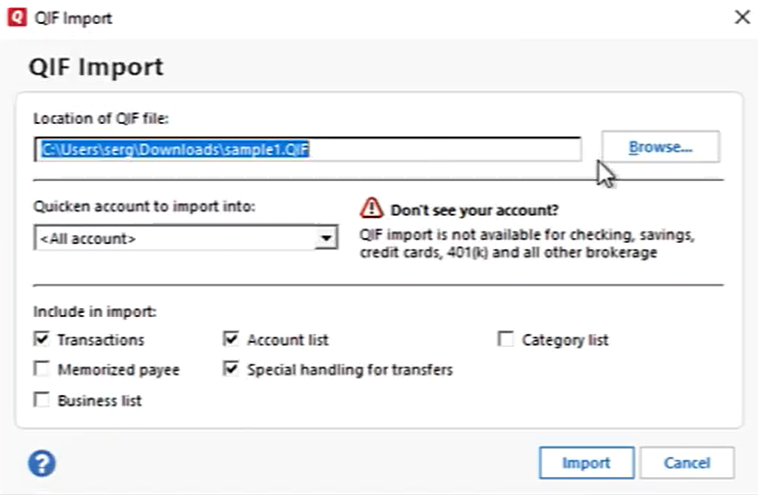Click the blue help question mark icon

point(42,463)
